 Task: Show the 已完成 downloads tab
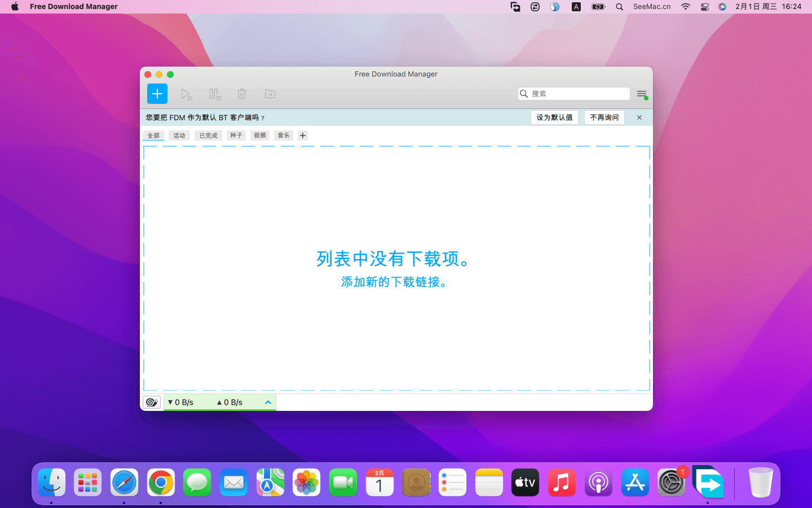pyautogui.click(x=208, y=135)
